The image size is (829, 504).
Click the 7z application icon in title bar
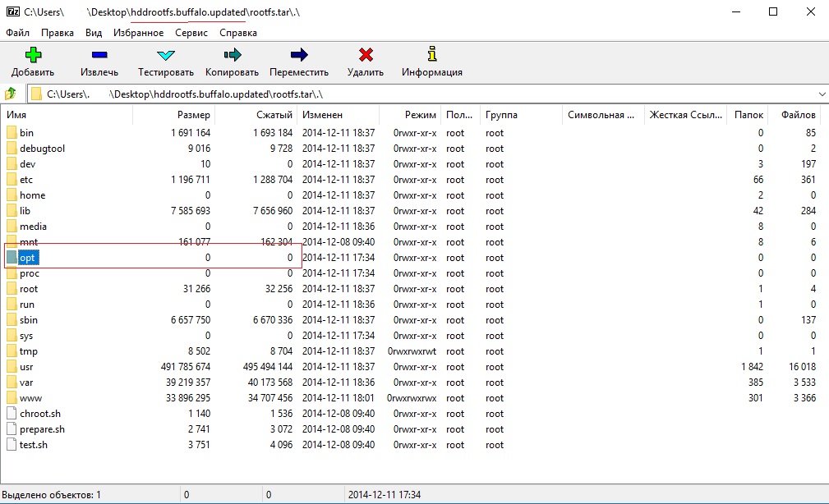point(12,11)
